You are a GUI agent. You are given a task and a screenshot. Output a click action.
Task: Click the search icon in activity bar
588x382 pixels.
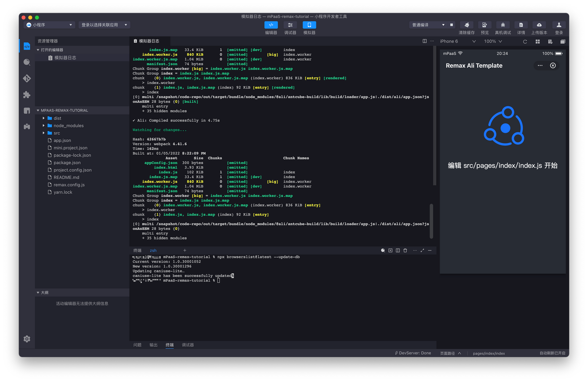pyautogui.click(x=27, y=62)
